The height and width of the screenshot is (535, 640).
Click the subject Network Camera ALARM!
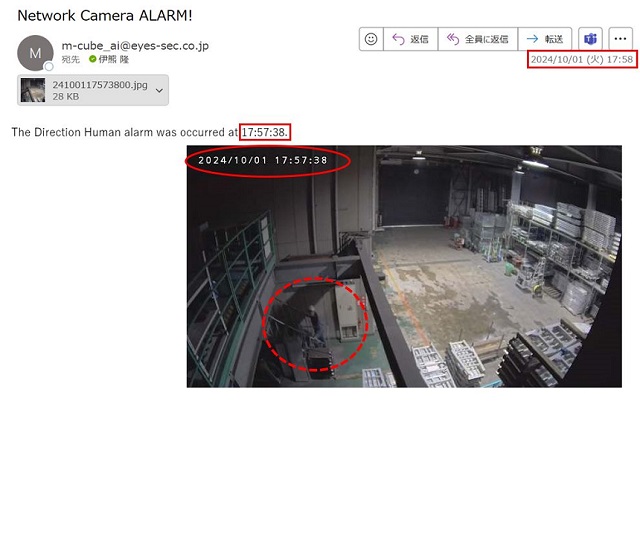point(104,16)
